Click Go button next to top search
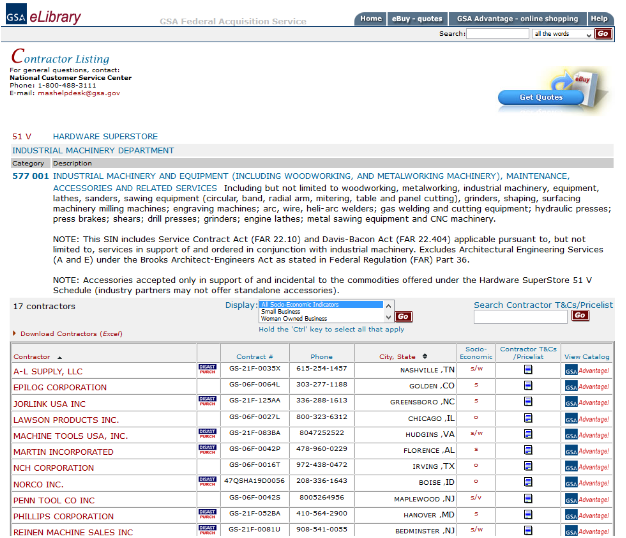Viewport: 626px width, 538px height. point(602,34)
